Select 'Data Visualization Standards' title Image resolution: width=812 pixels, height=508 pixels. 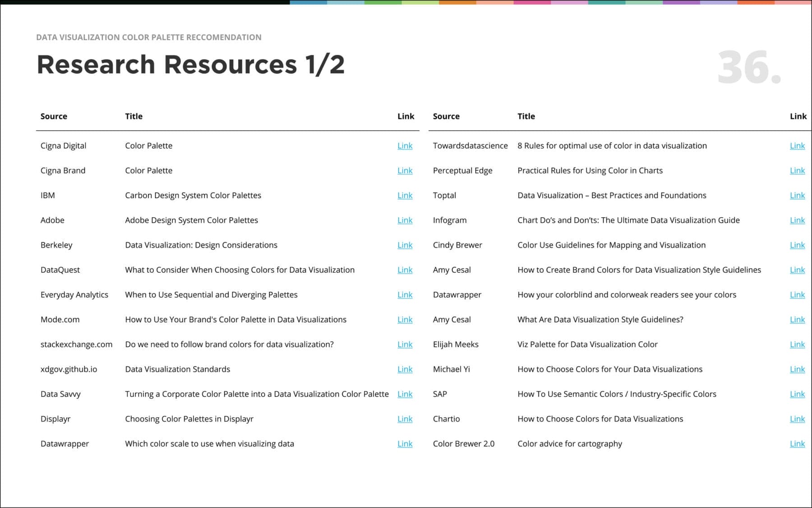(177, 369)
